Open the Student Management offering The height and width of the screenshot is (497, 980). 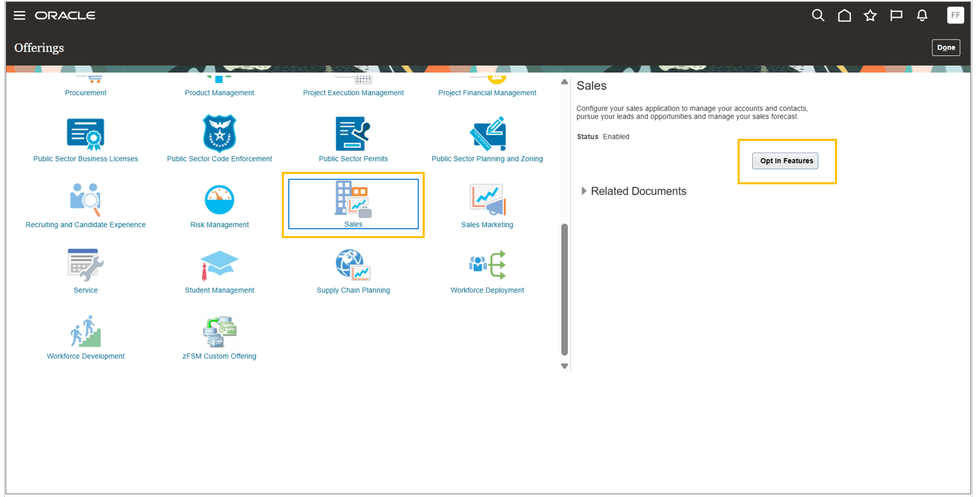(219, 269)
